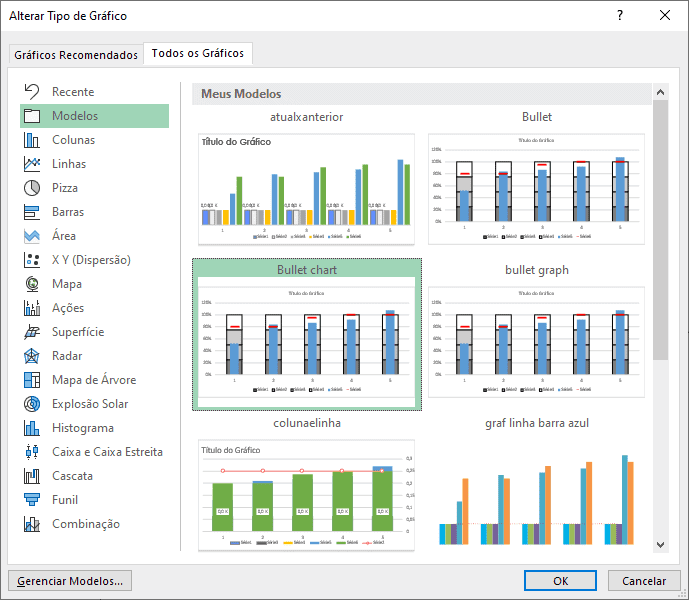689x600 pixels.
Task: Choose the Cascata chart icon
Action: (32, 476)
